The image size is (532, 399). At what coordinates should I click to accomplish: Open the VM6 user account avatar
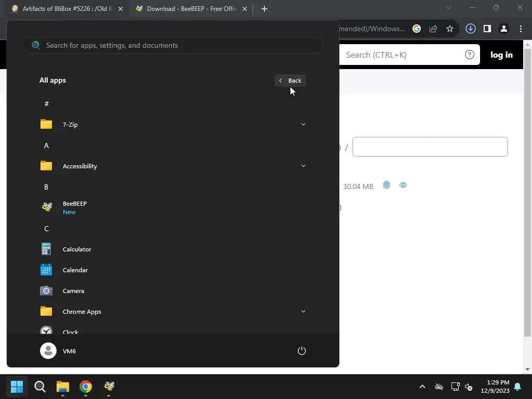pyautogui.click(x=48, y=351)
